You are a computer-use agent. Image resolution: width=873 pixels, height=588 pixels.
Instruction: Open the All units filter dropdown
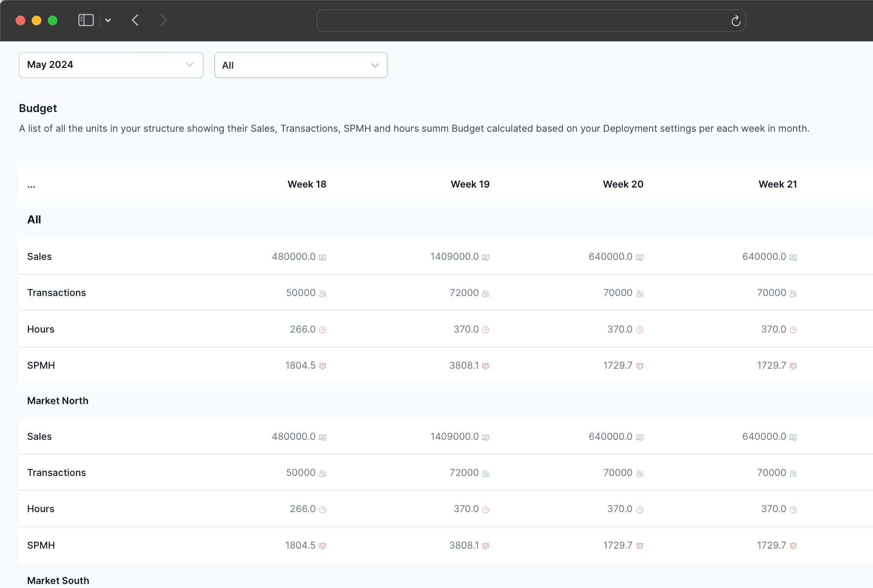click(301, 65)
